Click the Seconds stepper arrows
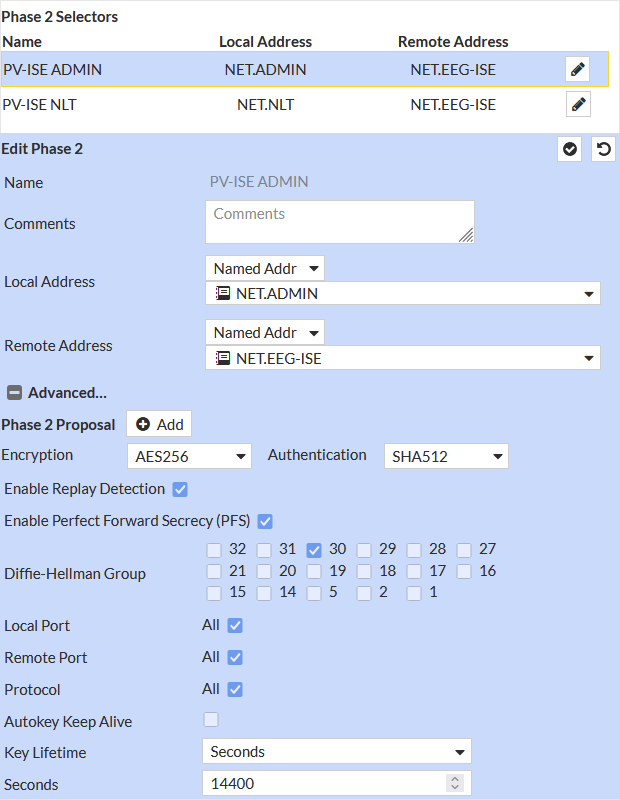The image size is (620, 800). coord(455,783)
